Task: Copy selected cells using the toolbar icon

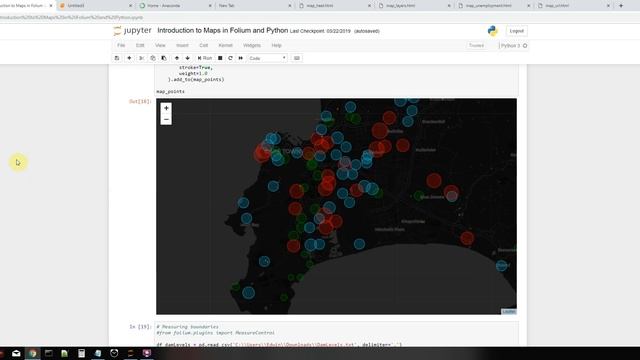Action: pos(153,58)
